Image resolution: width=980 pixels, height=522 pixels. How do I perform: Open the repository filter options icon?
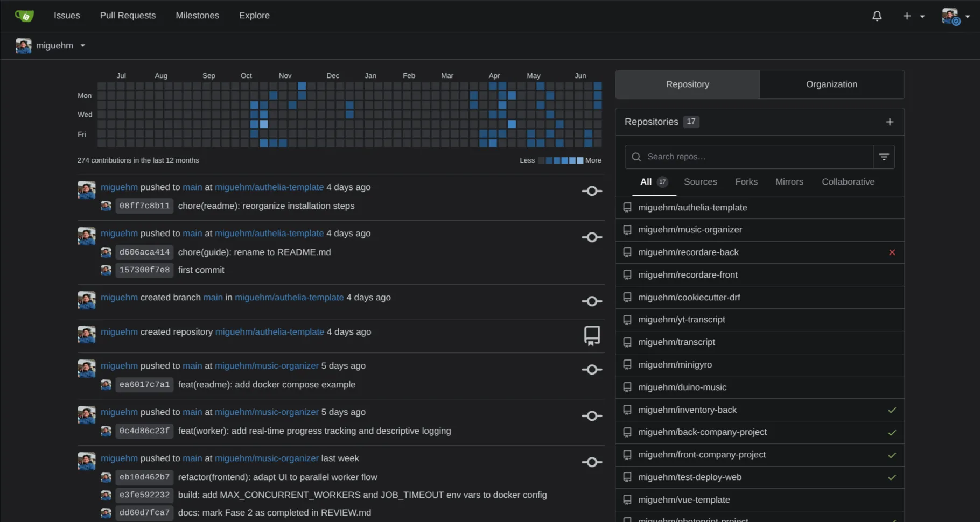coord(884,157)
